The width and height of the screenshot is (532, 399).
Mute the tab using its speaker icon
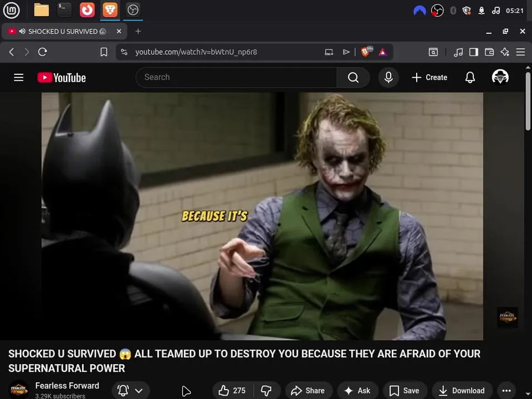[22, 31]
